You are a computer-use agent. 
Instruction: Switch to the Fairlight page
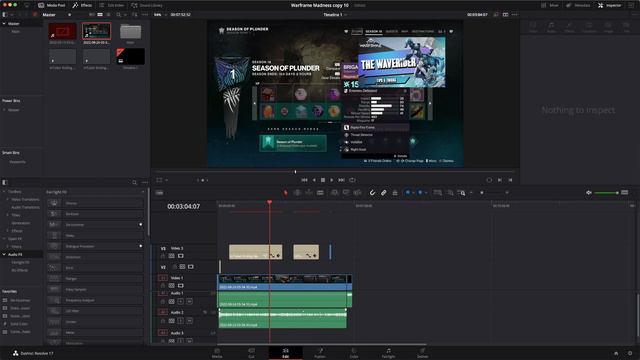388,353
